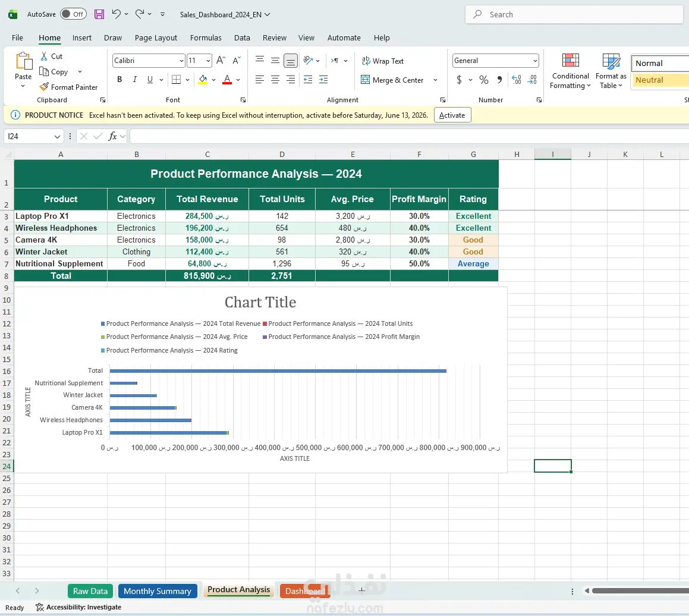Click Accessibility: Investigate in status bar
The height and width of the screenshot is (616, 689).
pyautogui.click(x=78, y=607)
